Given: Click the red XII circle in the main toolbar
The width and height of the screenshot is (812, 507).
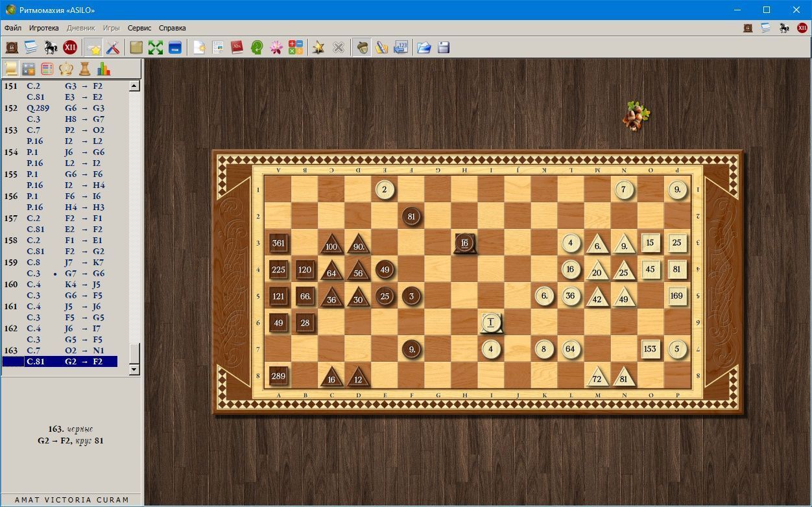Looking at the screenshot, I should coord(70,47).
